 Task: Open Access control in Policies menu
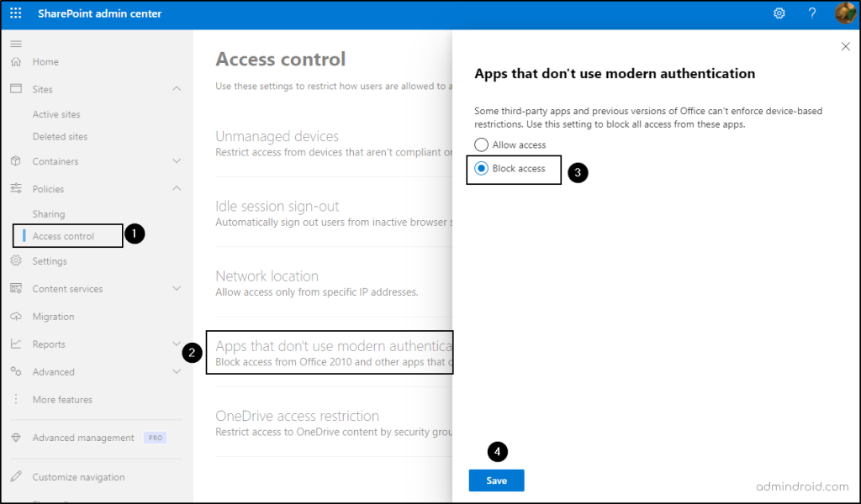(63, 236)
